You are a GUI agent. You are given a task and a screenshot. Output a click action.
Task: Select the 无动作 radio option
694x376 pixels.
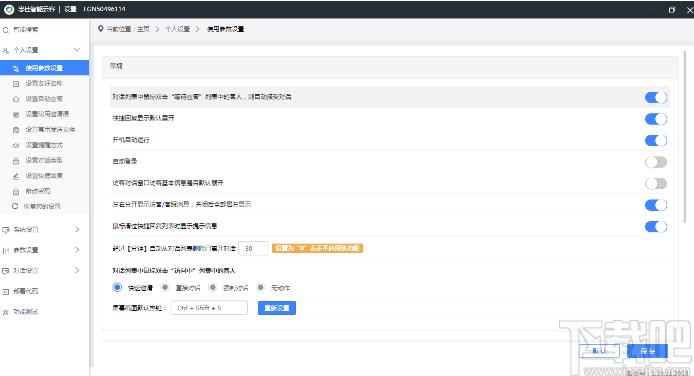pyautogui.click(x=261, y=288)
